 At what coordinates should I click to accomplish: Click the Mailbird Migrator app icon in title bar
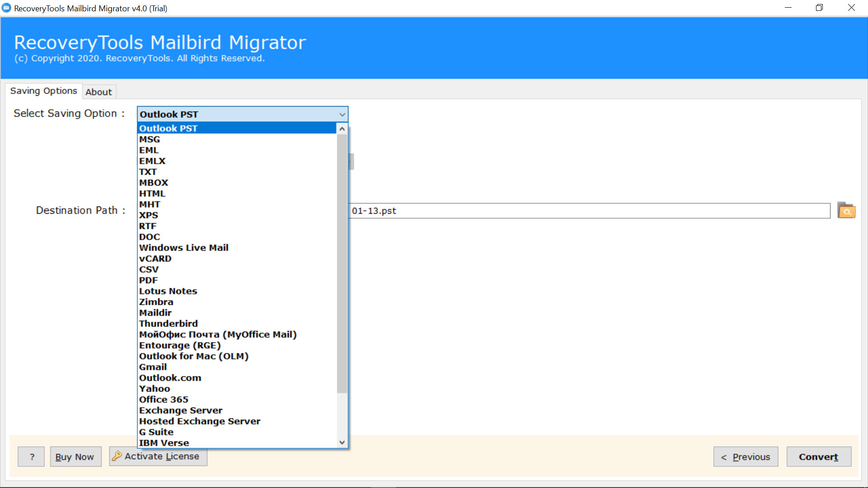6,8
